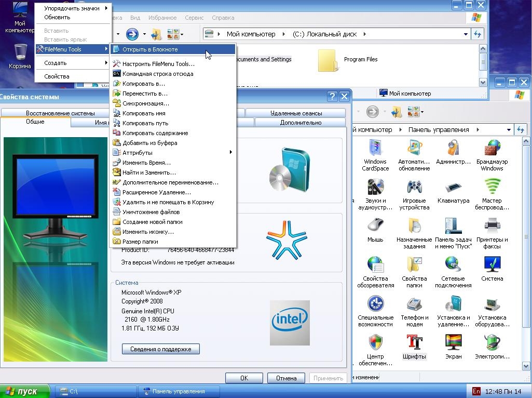The height and width of the screenshot is (398, 532).
Task: Select Уничтожение файлов menu entry
Action: (173, 212)
